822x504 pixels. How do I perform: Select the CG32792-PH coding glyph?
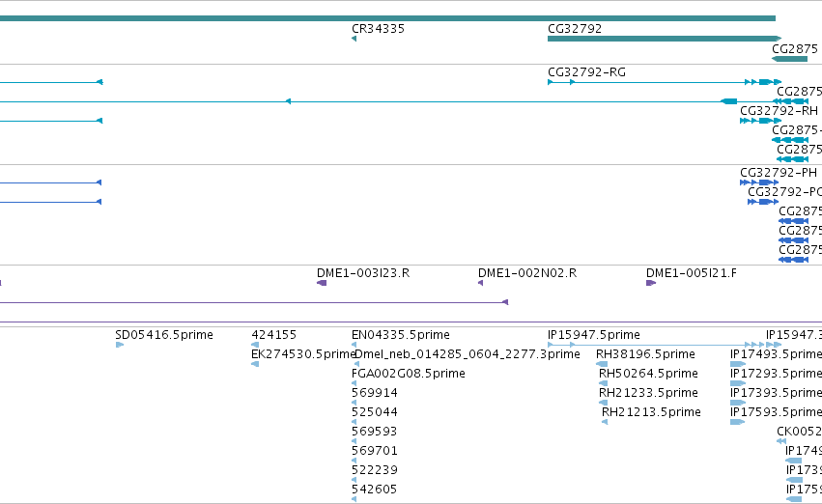point(759,182)
